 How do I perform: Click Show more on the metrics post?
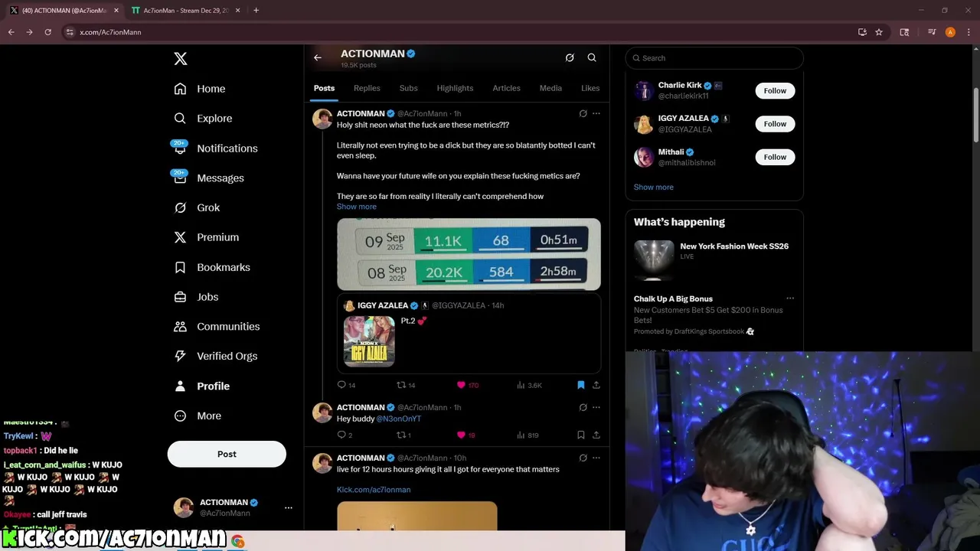click(357, 207)
